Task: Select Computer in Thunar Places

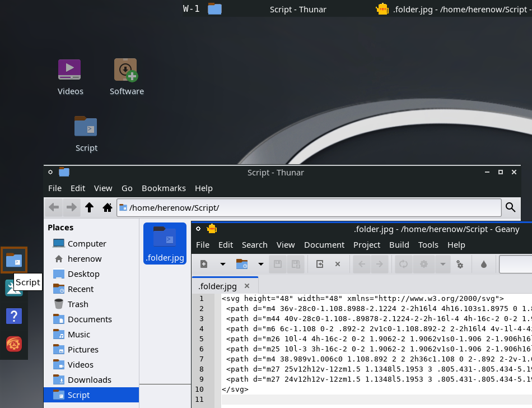Action: [91, 244]
